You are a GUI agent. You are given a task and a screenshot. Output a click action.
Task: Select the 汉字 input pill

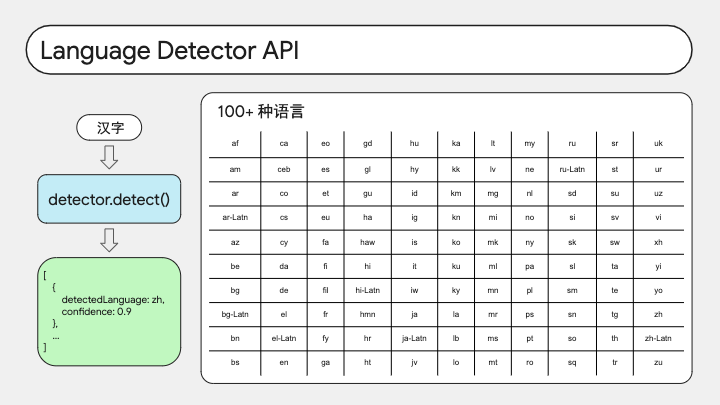(x=109, y=128)
